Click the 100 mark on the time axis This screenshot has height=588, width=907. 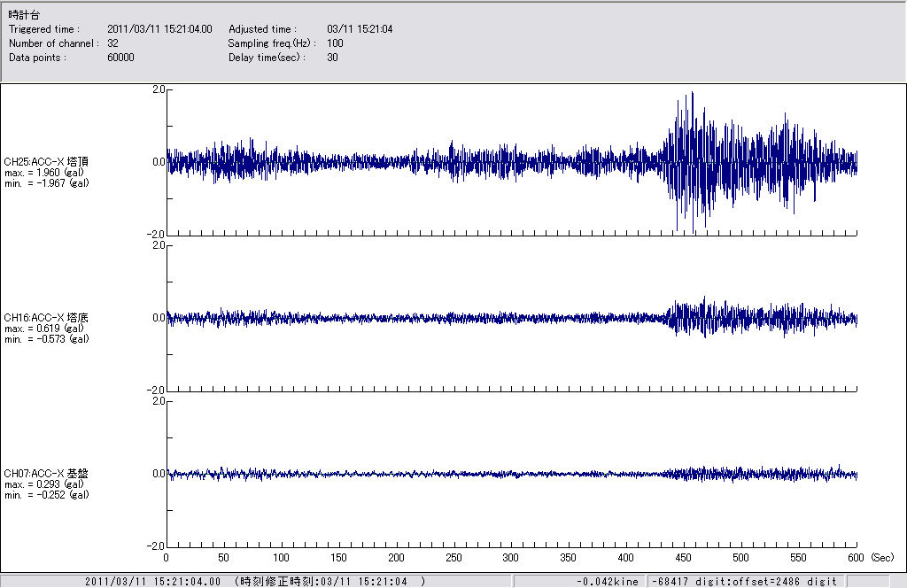coord(281,558)
